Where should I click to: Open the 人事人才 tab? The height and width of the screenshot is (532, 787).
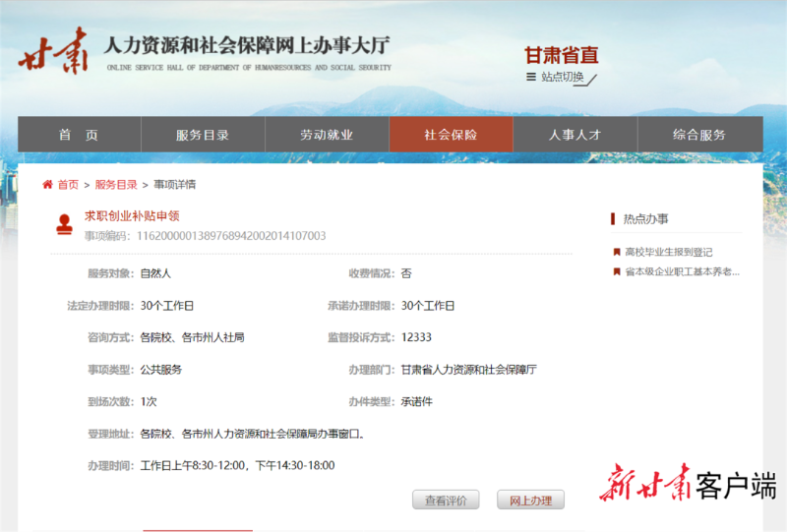(575, 135)
